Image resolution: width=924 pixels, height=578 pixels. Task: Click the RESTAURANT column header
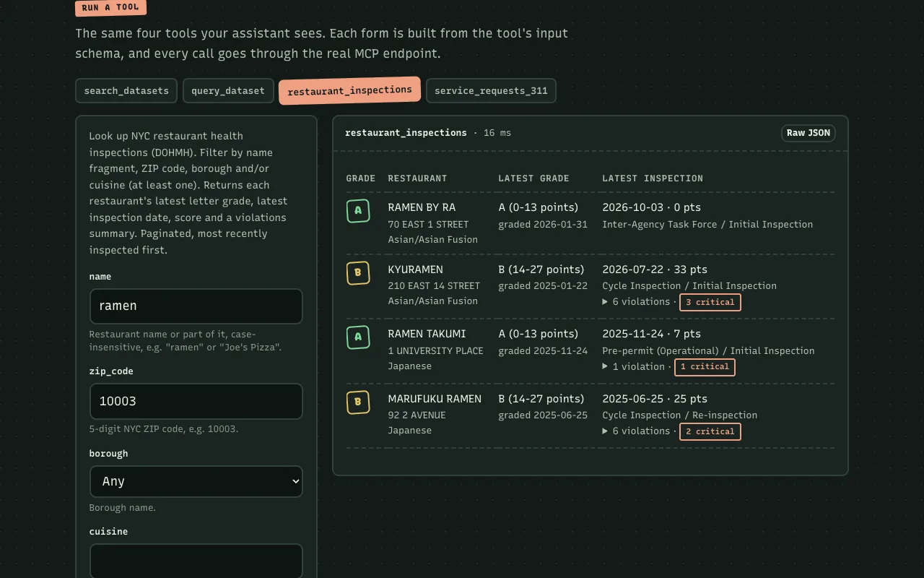pyautogui.click(x=417, y=178)
